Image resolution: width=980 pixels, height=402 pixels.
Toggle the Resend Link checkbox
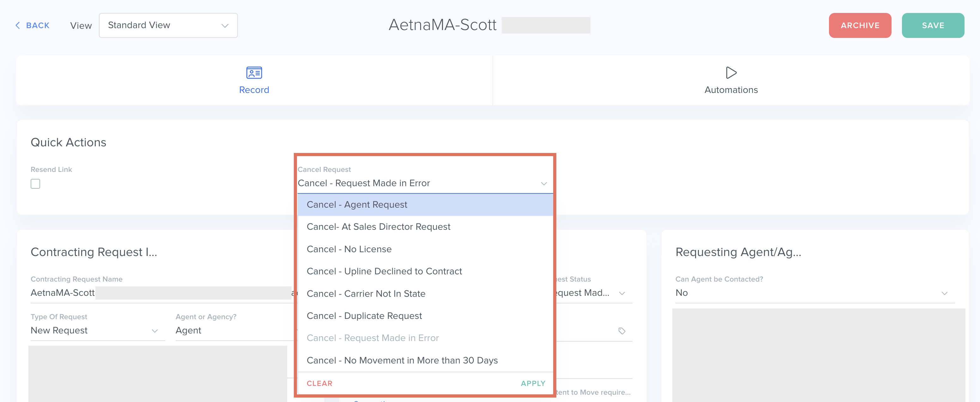pos(35,184)
